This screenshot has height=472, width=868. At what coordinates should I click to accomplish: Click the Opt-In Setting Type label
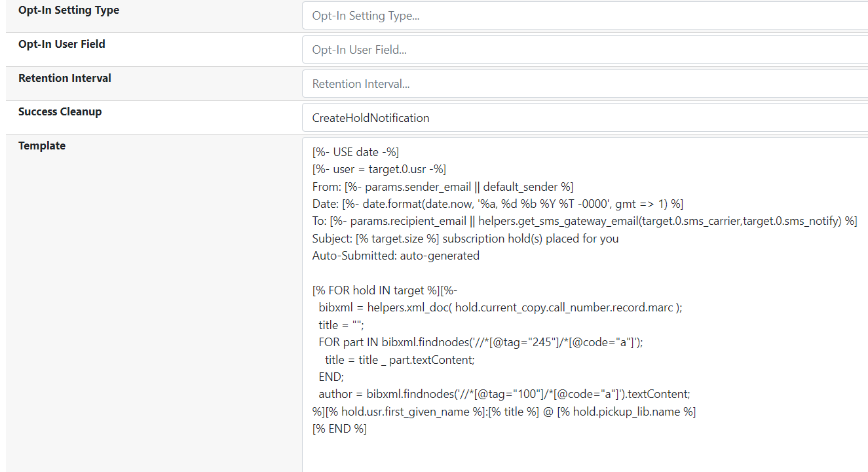69,10
